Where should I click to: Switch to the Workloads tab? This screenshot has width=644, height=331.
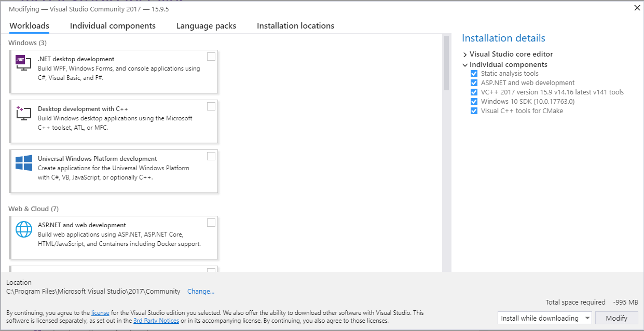[x=30, y=26]
